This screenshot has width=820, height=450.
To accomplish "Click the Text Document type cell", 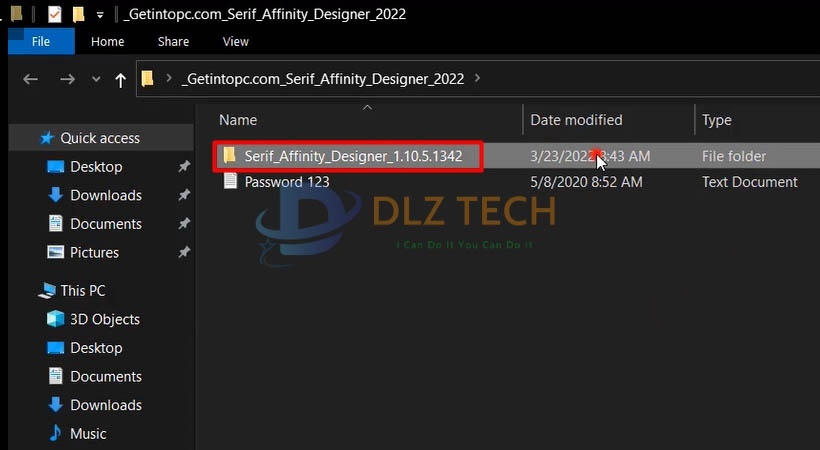I will point(749,182).
